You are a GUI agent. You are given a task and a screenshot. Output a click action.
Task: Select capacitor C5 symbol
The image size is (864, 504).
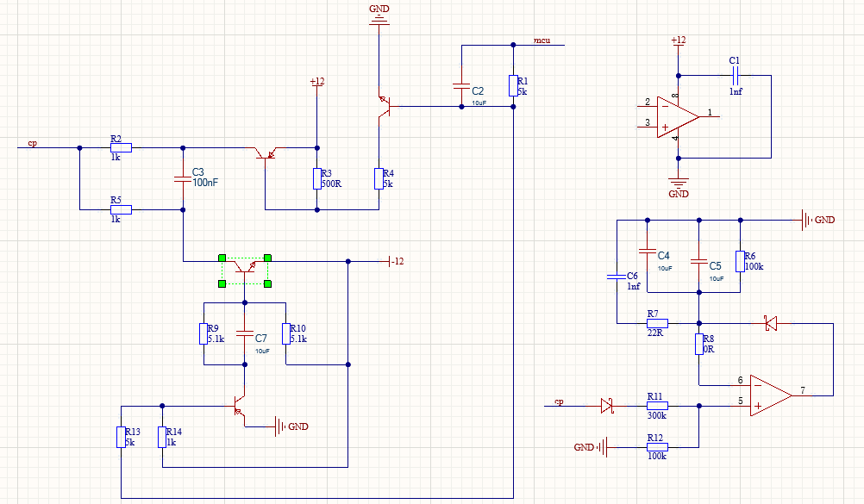[x=698, y=261]
